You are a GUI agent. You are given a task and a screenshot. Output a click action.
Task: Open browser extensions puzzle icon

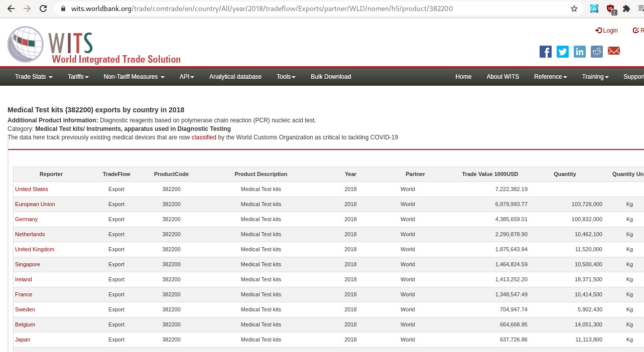[626, 9]
